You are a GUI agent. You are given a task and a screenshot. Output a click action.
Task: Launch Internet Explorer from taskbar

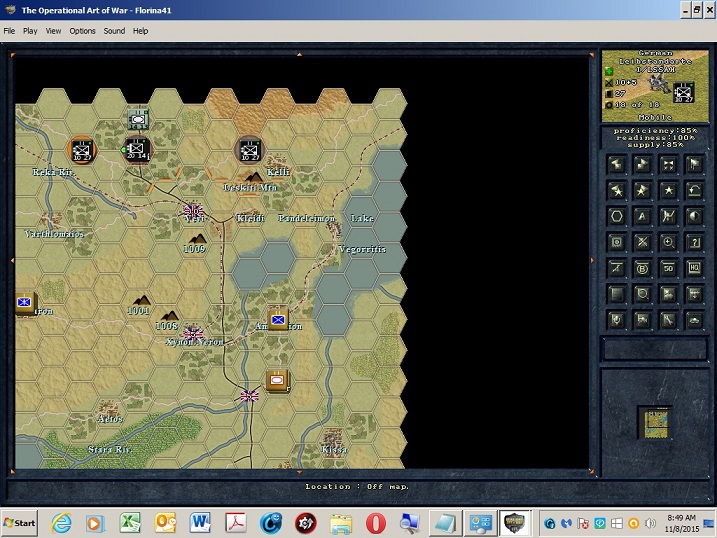tap(61, 523)
